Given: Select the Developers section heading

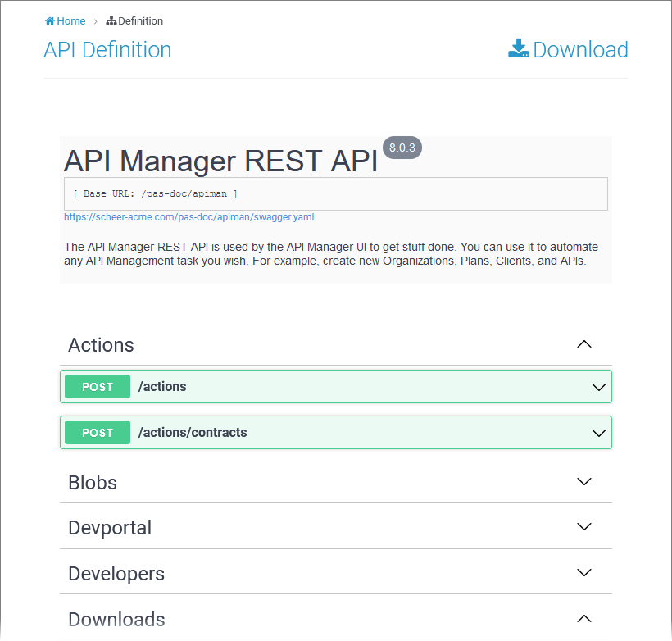Looking at the screenshot, I should point(116,574).
